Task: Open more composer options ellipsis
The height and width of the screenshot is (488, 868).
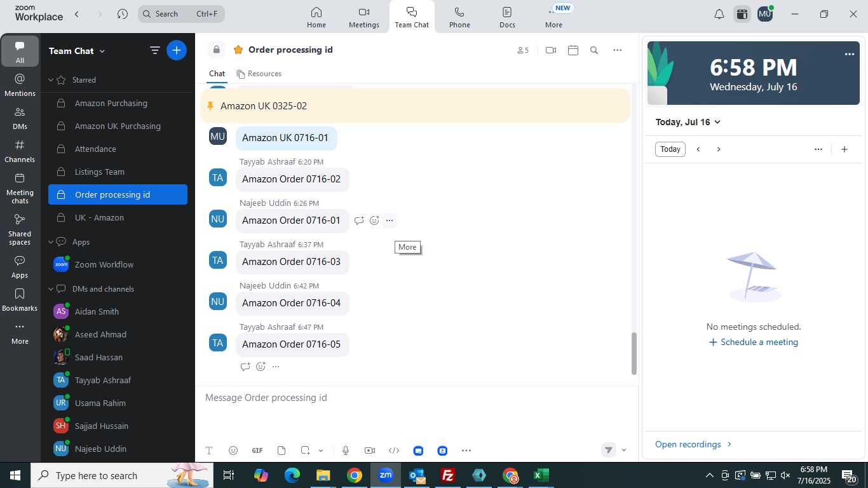Action: (466, 451)
